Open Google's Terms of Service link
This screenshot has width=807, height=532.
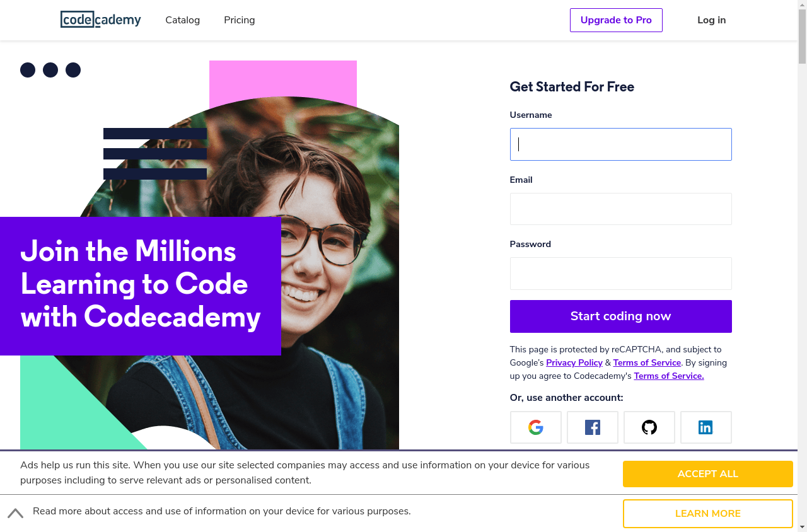tap(647, 362)
